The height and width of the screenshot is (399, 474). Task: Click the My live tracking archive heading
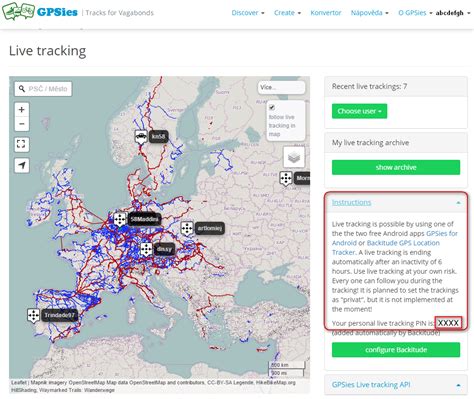coord(370,143)
